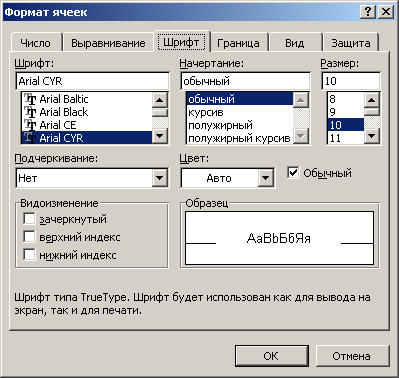Select курсив font style

pyautogui.click(x=240, y=112)
